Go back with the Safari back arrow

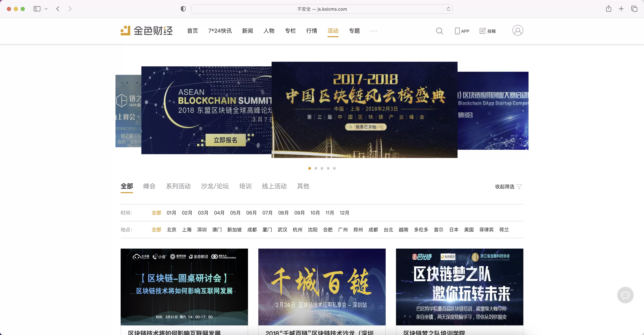[x=58, y=9]
